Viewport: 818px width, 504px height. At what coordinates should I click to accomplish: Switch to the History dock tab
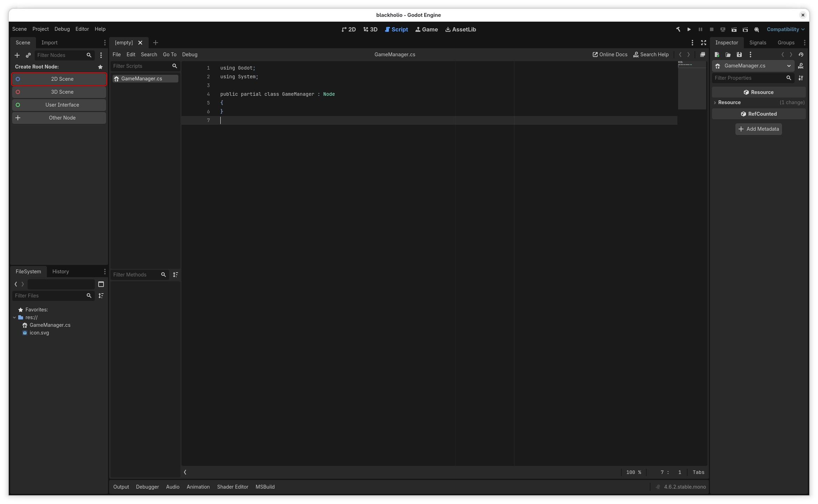(61, 272)
